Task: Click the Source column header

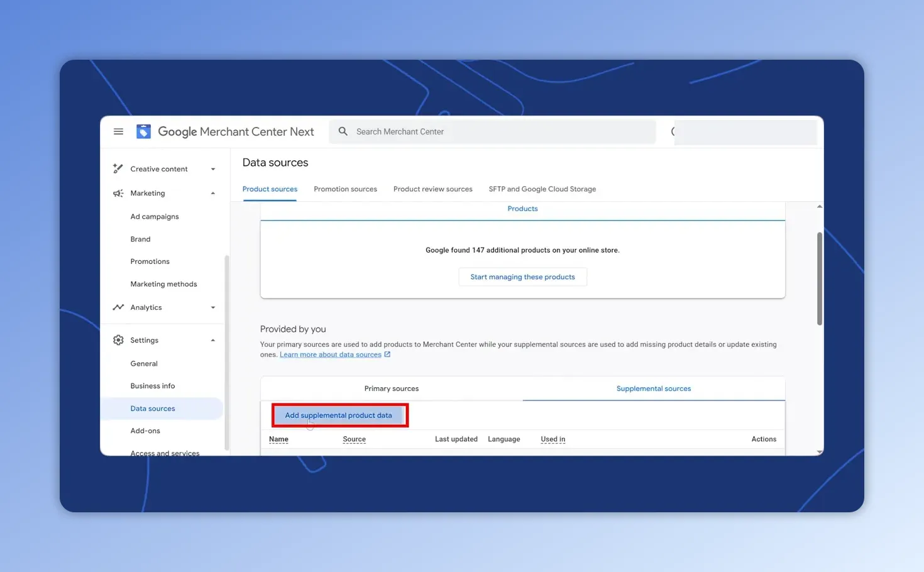Action: click(354, 439)
